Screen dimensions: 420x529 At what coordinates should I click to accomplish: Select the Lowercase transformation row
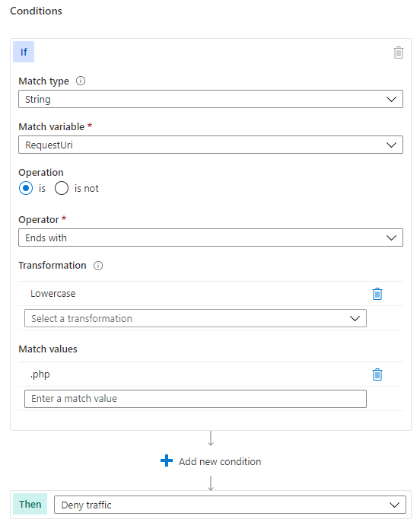(x=211, y=294)
